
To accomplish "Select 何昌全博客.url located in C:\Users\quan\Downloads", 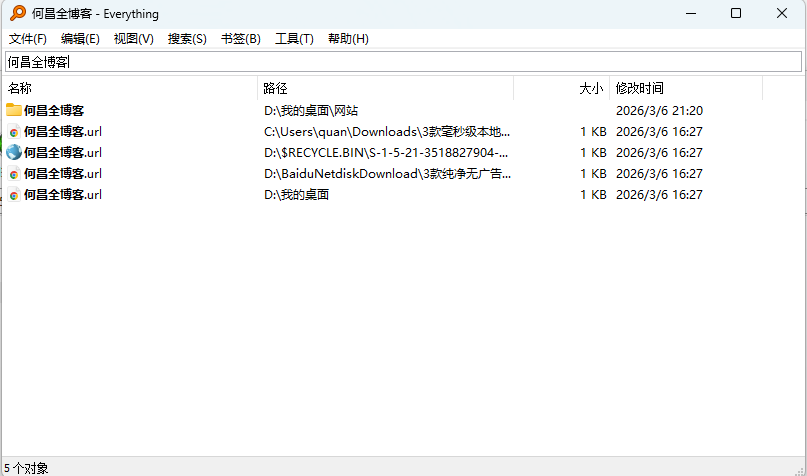I will pos(63,132).
